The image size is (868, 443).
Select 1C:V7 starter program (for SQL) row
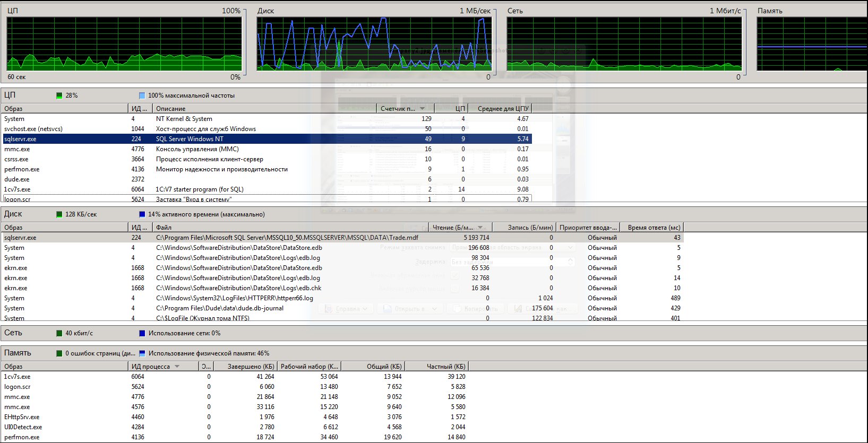click(267, 189)
